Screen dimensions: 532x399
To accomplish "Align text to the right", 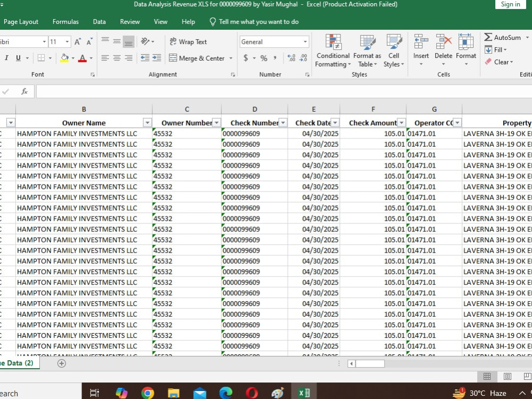I will click(128, 58).
